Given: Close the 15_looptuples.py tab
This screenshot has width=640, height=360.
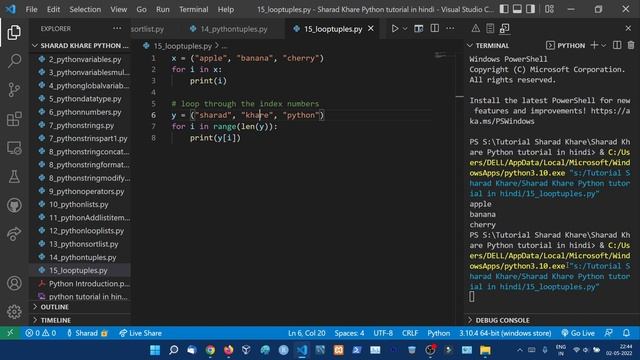Looking at the screenshot, I should pos(371,29).
